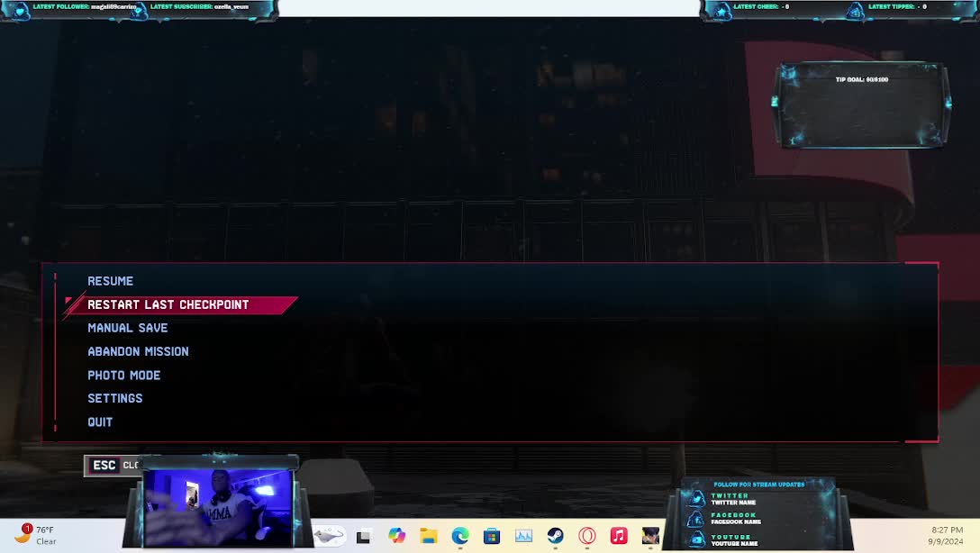Click the taskbar search highlight icon
The height and width of the screenshot is (553, 980).
(x=330, y=536)
